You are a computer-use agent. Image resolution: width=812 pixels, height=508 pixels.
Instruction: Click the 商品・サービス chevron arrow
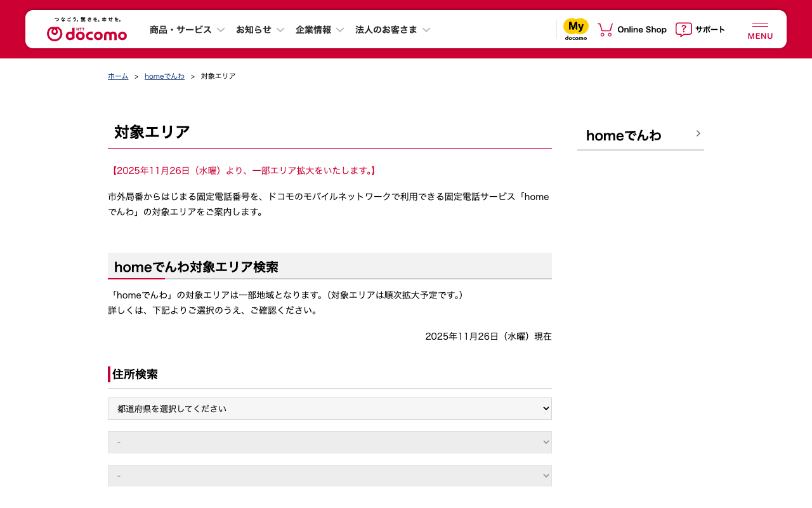[x=221, y=30]
